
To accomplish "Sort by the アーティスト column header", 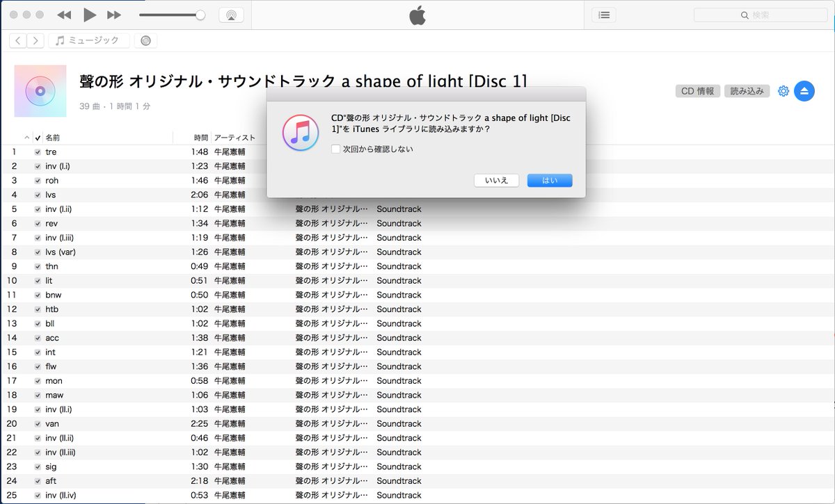I will [234, 138].
